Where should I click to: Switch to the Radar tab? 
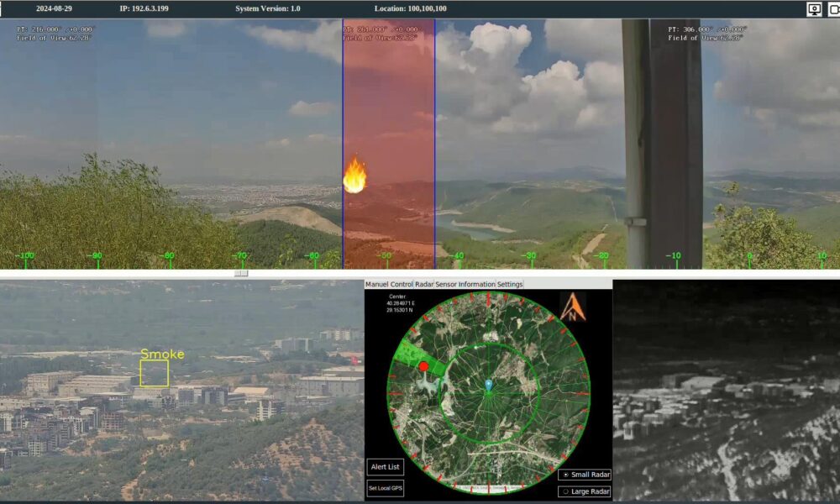[424, 285]
